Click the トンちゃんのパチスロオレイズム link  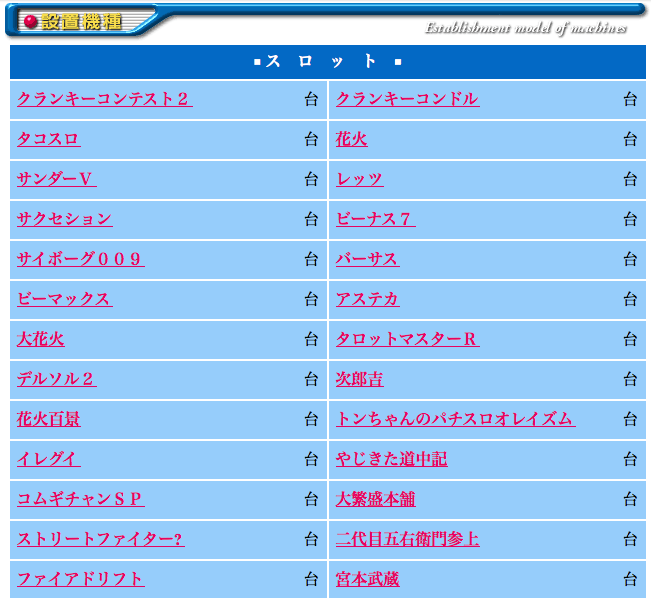tap(456, 419)
